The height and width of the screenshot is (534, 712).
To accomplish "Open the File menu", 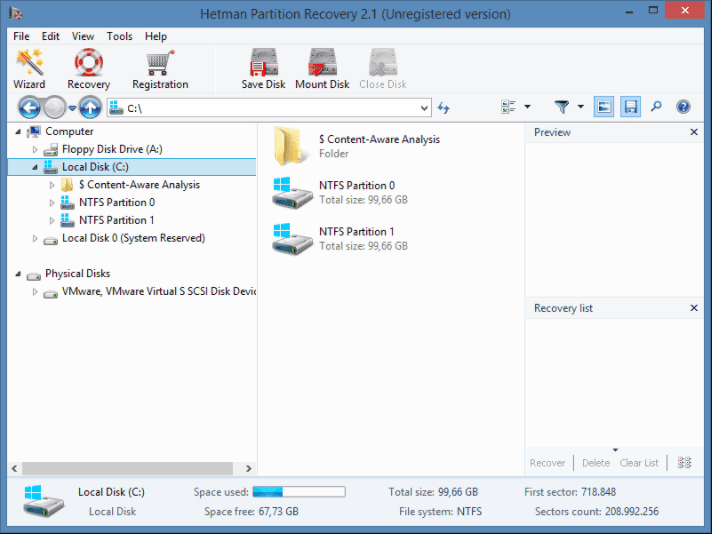I will [x=21, y=36].
